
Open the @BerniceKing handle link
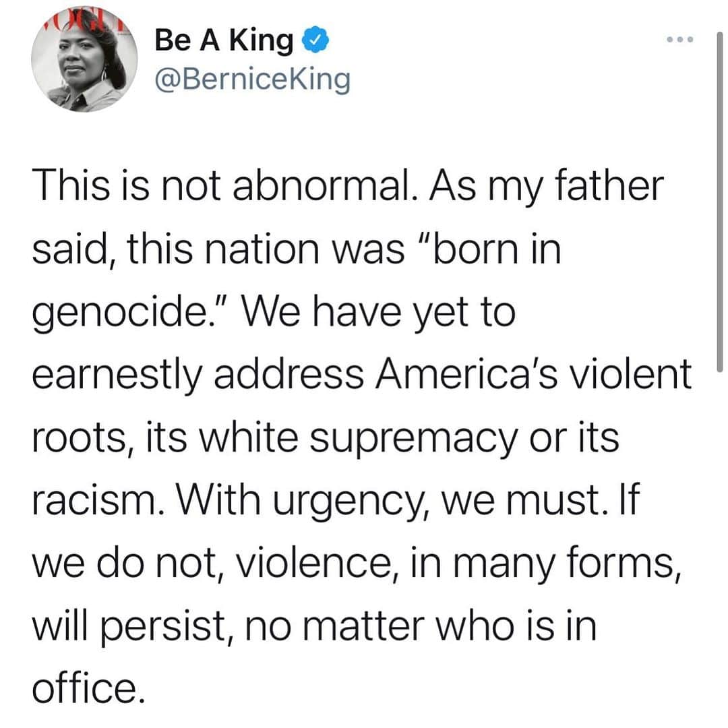click(253, 80)
